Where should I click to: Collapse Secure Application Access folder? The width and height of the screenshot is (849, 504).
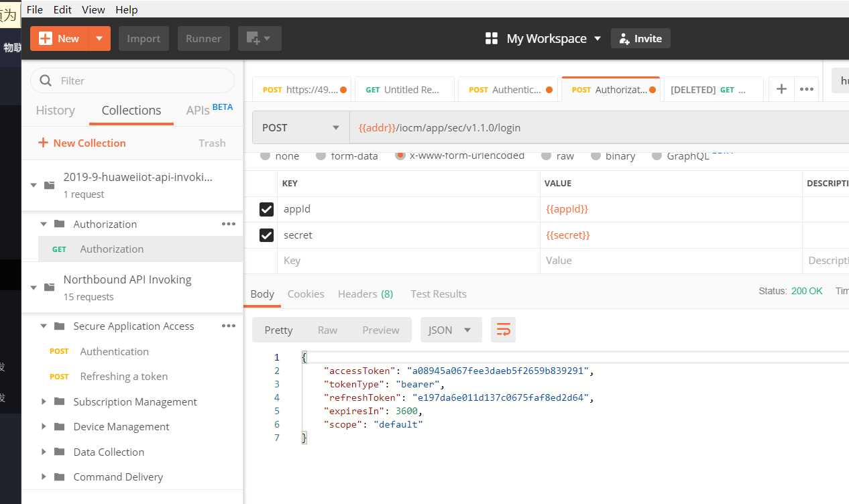click(44, 326)
